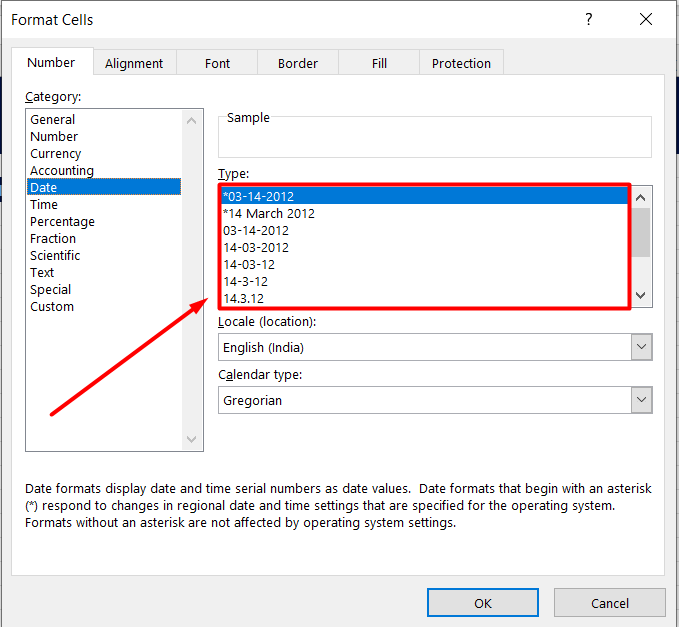The image size is (679, 627).
Task: Go to the Fill tab
Action: click(x=379, y=63)
